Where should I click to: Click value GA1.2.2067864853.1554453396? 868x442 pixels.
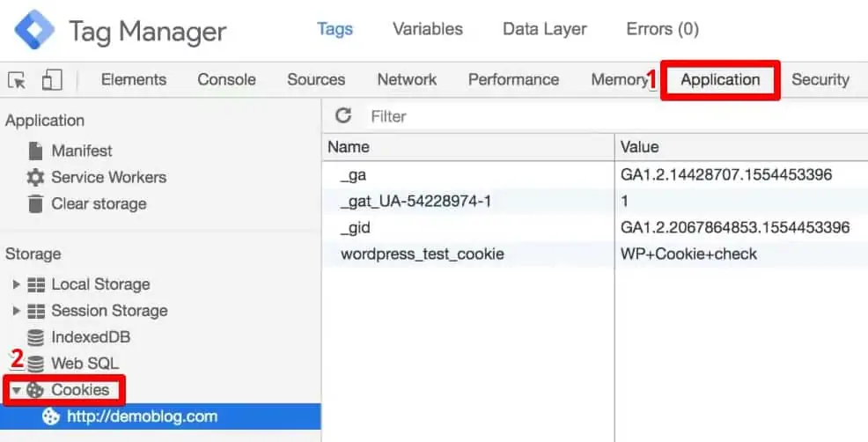[x=735, y=228]
